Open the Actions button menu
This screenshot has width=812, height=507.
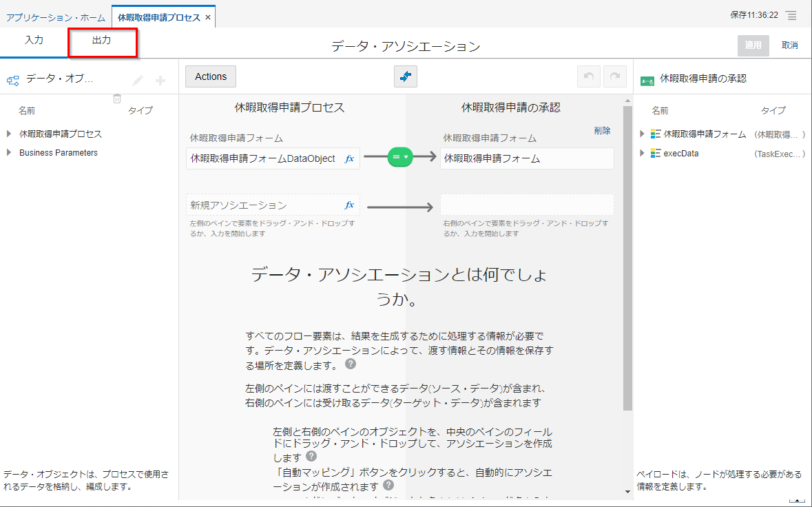(211, 76)
